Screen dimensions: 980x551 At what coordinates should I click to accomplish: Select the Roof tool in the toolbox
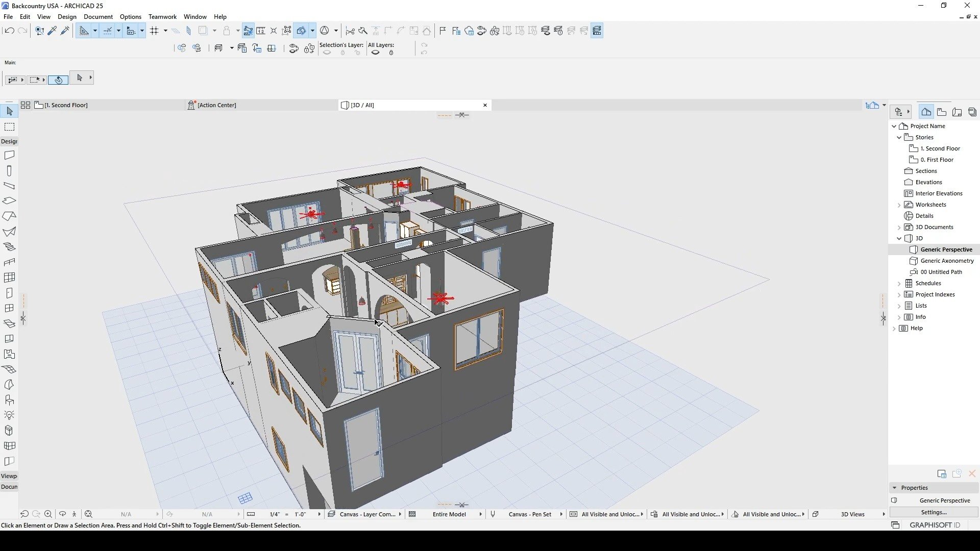[x=9, y=216]
